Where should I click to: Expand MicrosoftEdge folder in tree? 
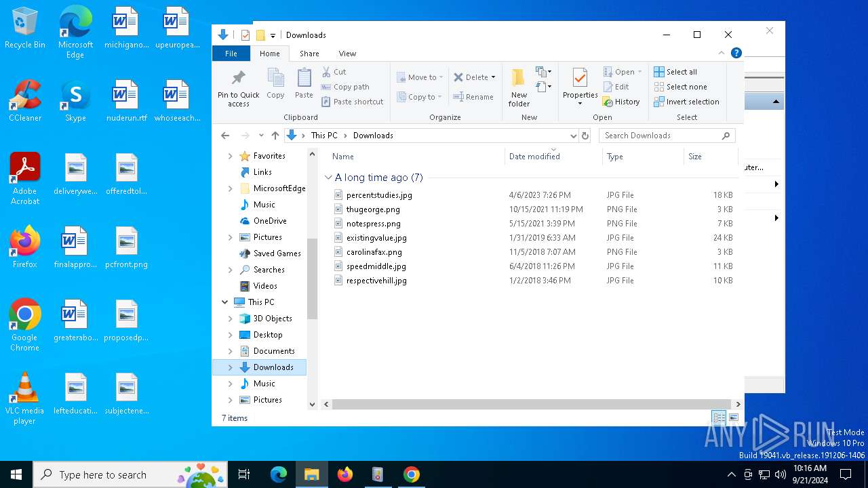point(230,188)
